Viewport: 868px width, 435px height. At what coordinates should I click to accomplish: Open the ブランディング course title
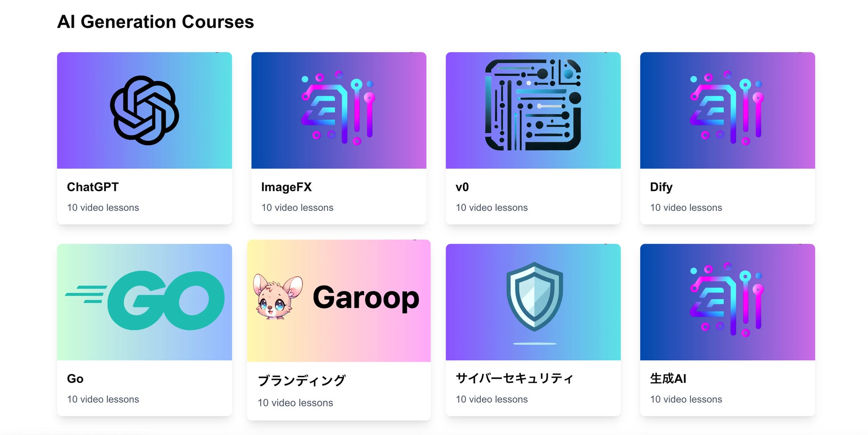point(302,380)
